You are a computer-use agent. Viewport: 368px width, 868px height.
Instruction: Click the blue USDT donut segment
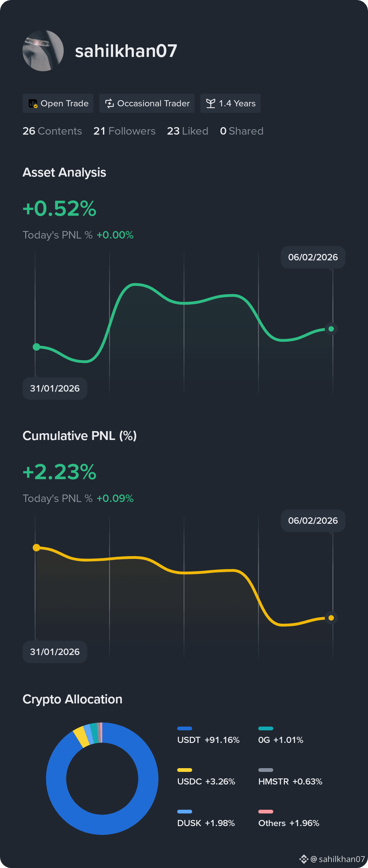pos(147,791)
